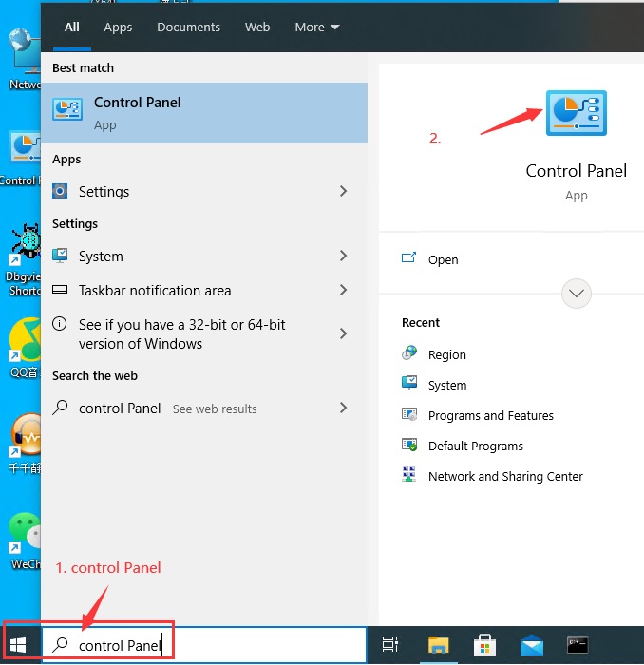Open the Control Panel best match result
This screenshot has width=644, height=665.
point(204,113)
